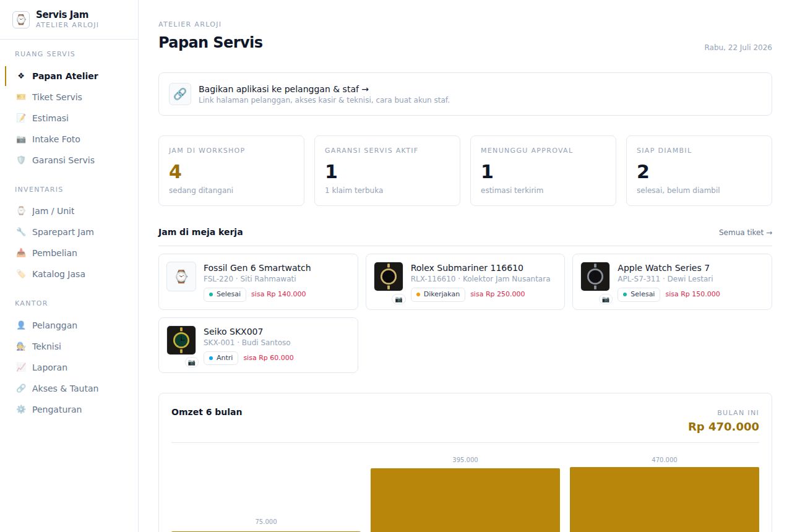Click the Intake Foto camera icon
The image size is (792, 532).
21,139
